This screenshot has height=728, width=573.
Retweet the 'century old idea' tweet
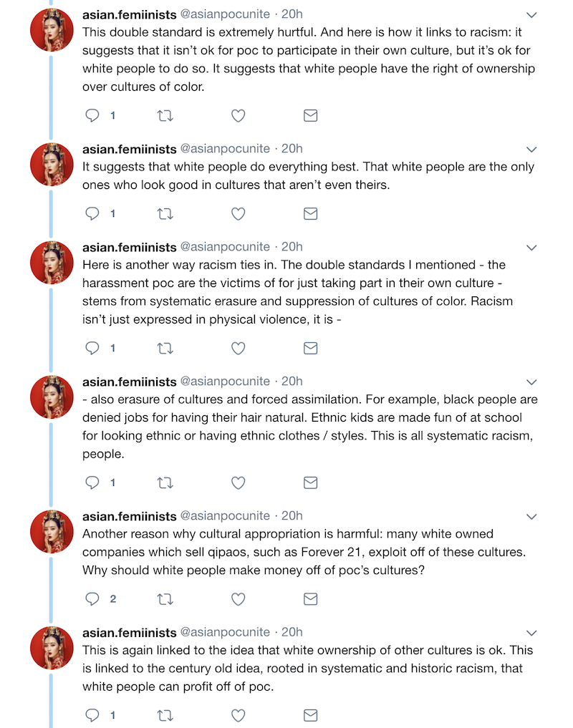165,715
